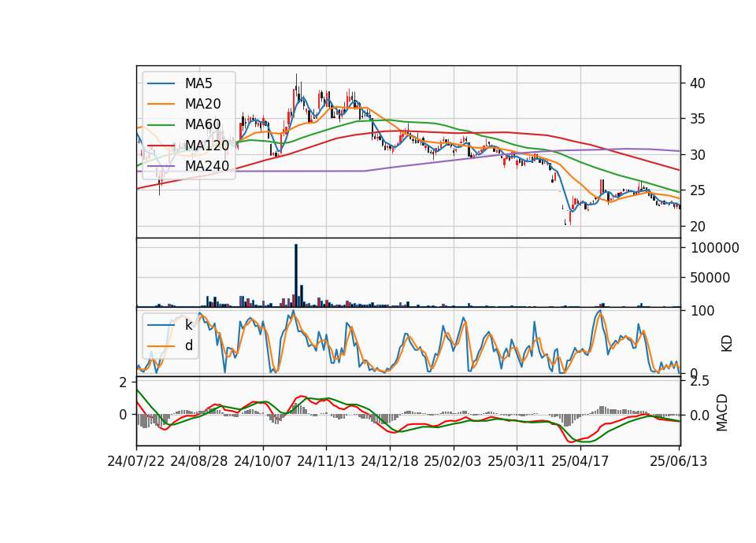Click the MACD right axis value 0.0
This screenshot has height=543, width=756.
coord(700,416)
